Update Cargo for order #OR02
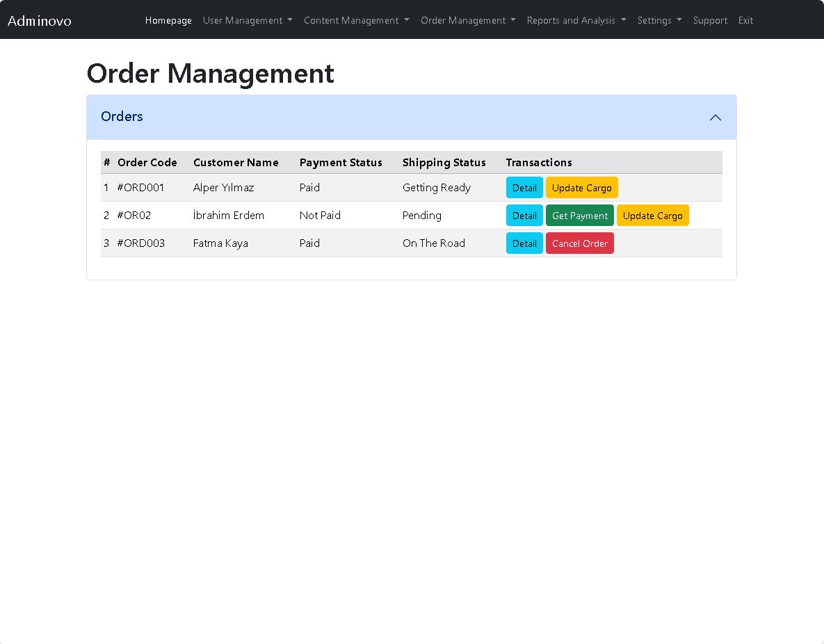This screenshot has width=824, height=644. (x=653, y=216)
